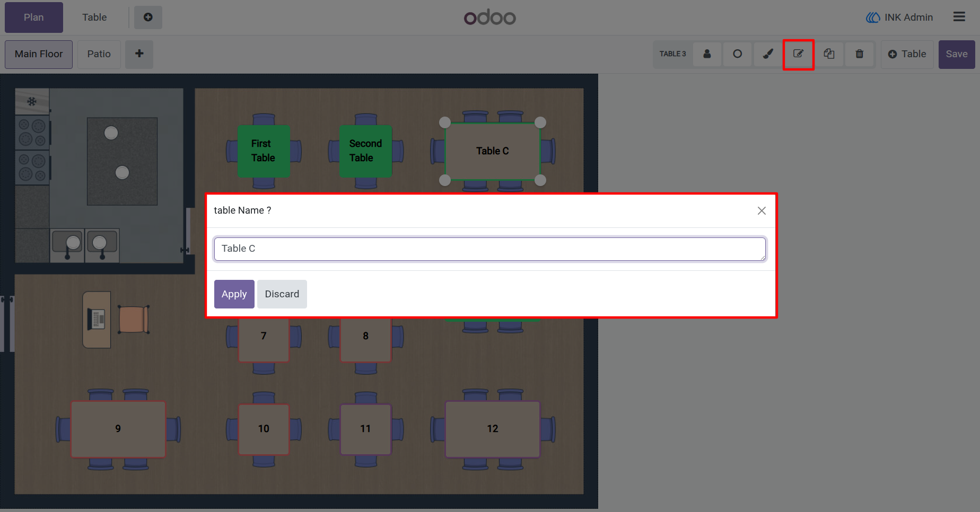Open the paintbrush color tool
The width and height of the screenshot is (980, 512).
click(768, 54)
